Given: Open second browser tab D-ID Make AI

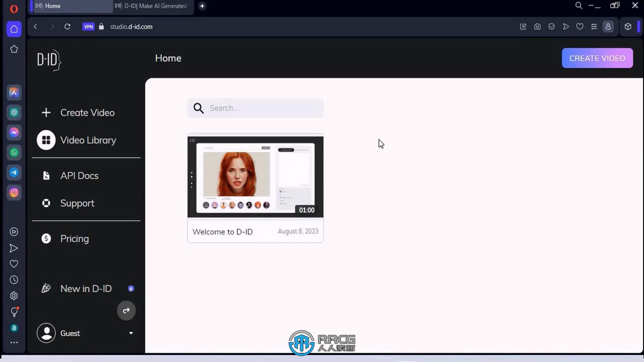Looking at the screenshot, I should point(151,6).
